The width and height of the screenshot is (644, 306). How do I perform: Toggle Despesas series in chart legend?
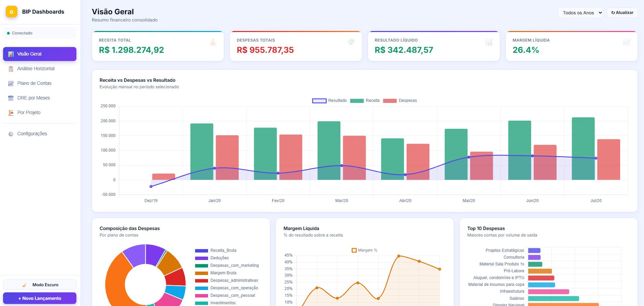point(400,101)
